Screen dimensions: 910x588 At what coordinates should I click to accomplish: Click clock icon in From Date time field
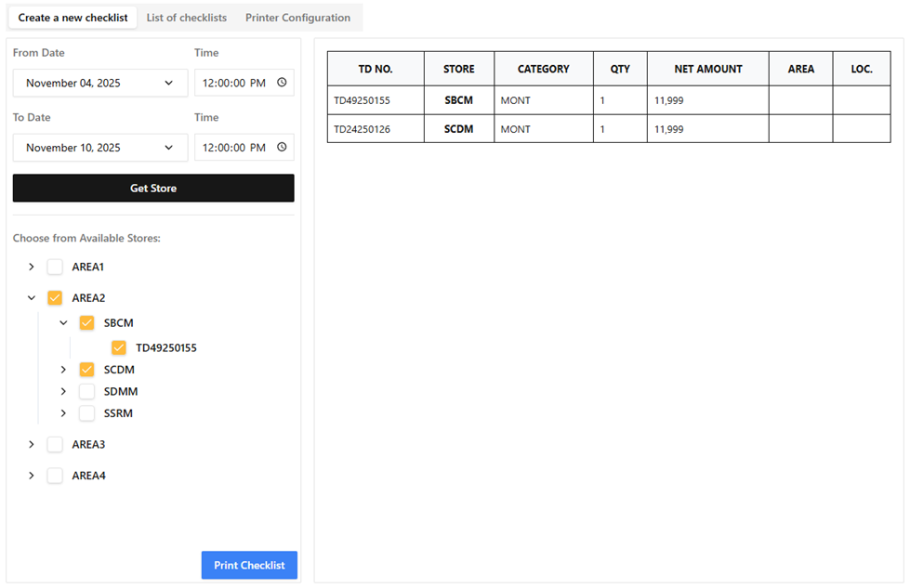pyautogui.click(x=282, y=83)
